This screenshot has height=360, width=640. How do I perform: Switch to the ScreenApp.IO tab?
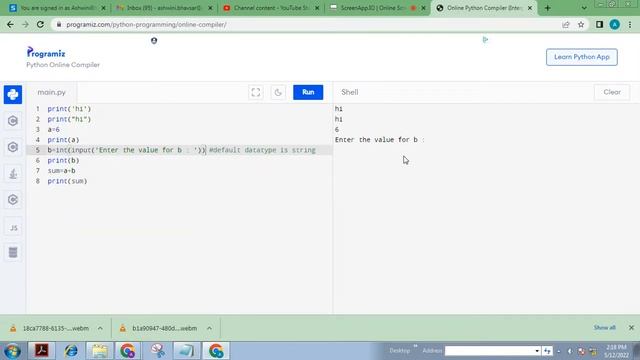[x=378, y=8]
